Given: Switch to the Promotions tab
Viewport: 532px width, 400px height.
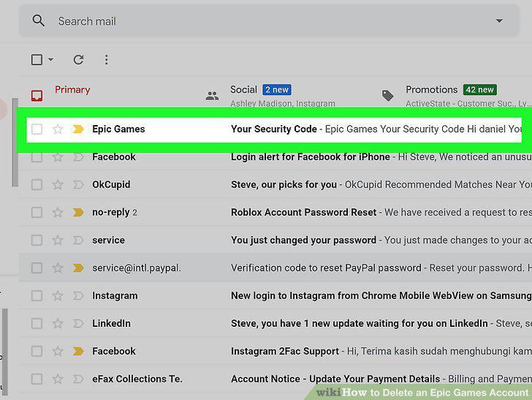Looking at the screenshot, I should (432, 90).
